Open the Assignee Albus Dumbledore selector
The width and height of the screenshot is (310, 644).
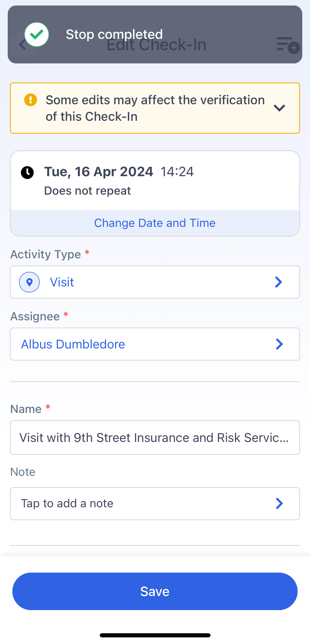[155, 344]
